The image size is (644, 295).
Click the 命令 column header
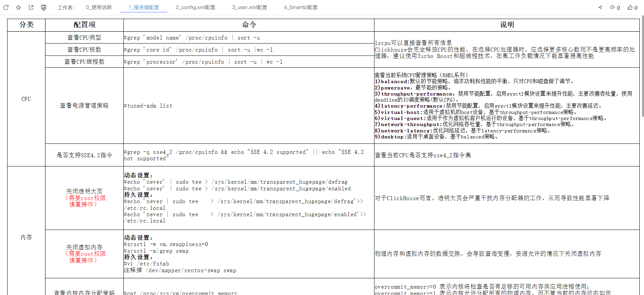click(x=249, y=25)
